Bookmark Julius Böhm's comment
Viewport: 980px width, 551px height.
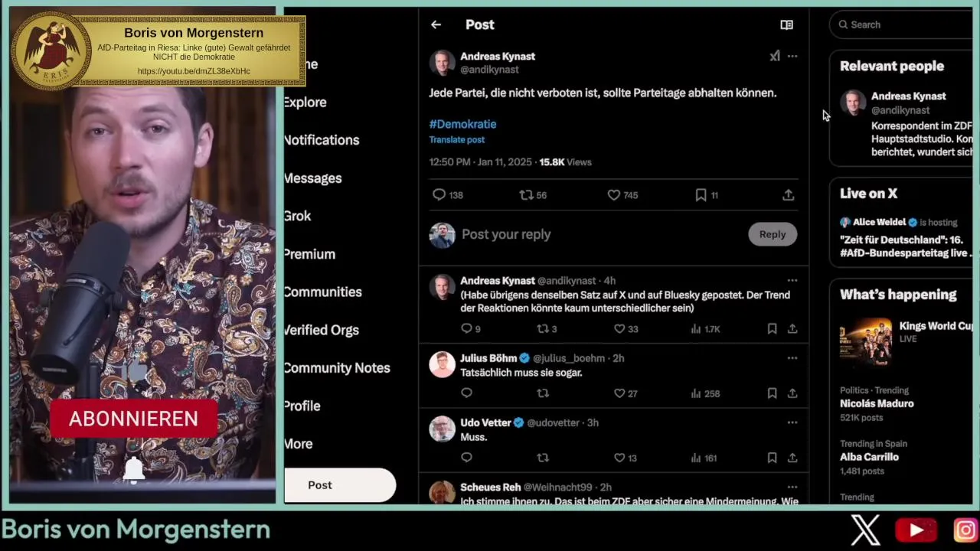(x=772, y=393)
